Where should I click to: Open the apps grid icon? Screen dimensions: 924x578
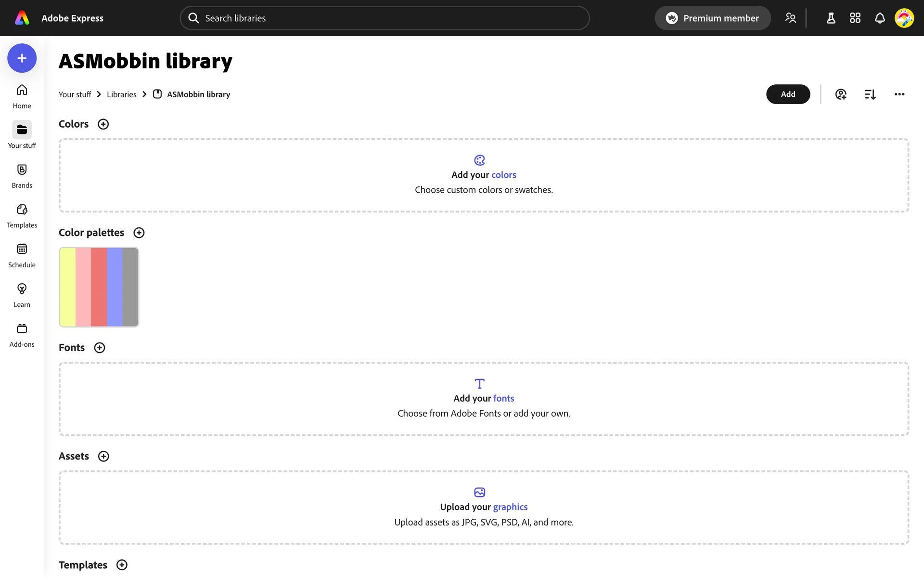click(855, 18)
